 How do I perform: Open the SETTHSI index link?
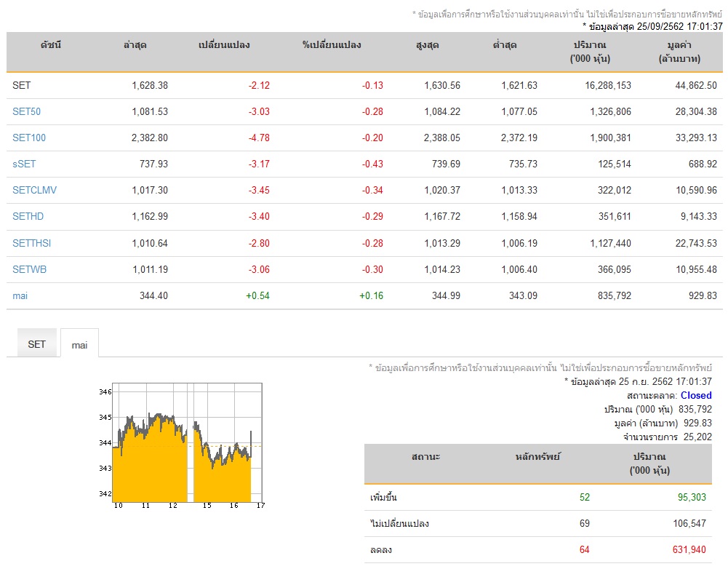click(31, 243)
